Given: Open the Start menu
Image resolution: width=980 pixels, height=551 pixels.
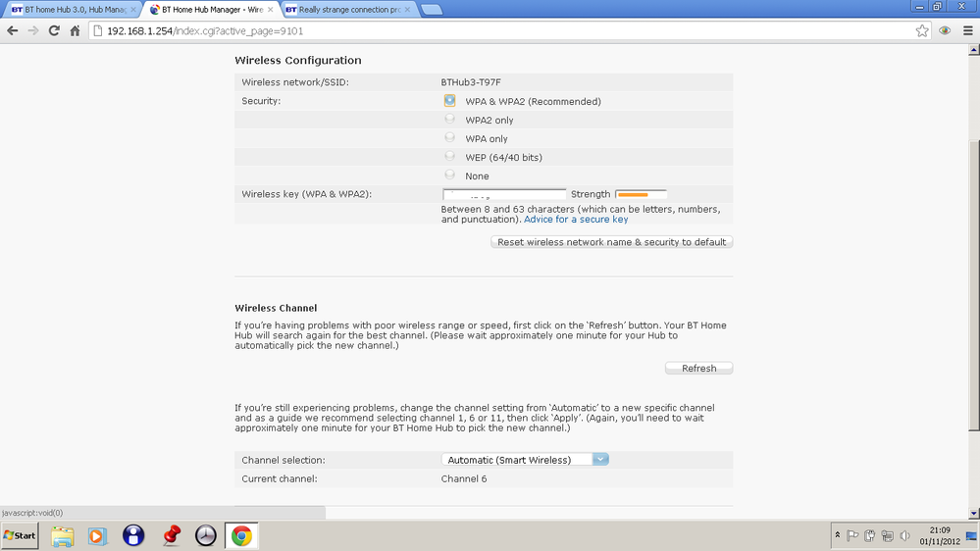Looking at the screenshot, I should point(20,535).
